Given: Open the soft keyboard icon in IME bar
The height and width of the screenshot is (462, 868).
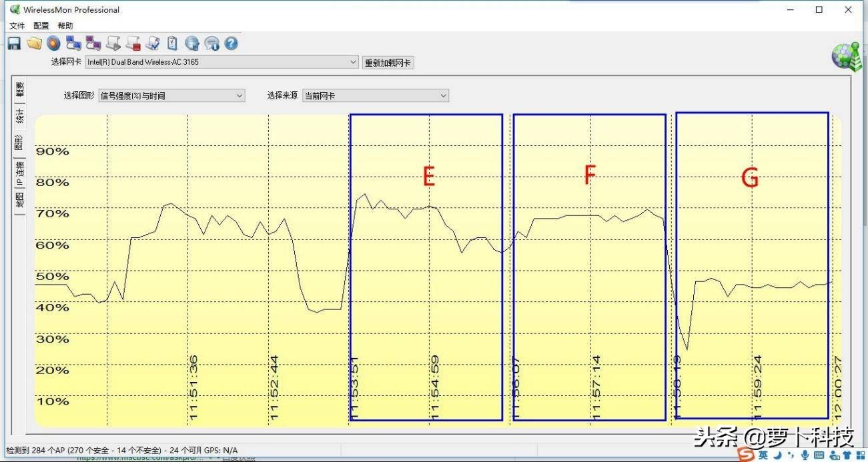Looking at the screenshot, I should pyautogui.click(x=819, y=455).
